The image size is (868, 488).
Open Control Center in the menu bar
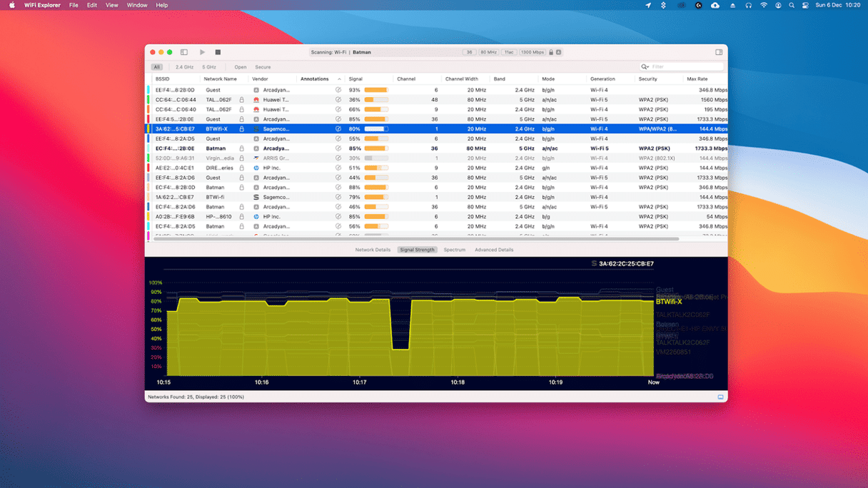point(805,5)
